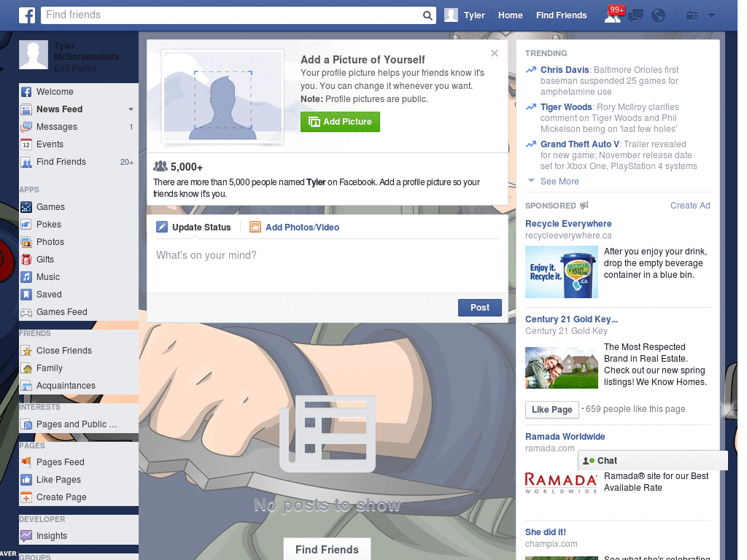Click the Facebook logo icon
Viewport: 747px width, 560px height.
27,15
